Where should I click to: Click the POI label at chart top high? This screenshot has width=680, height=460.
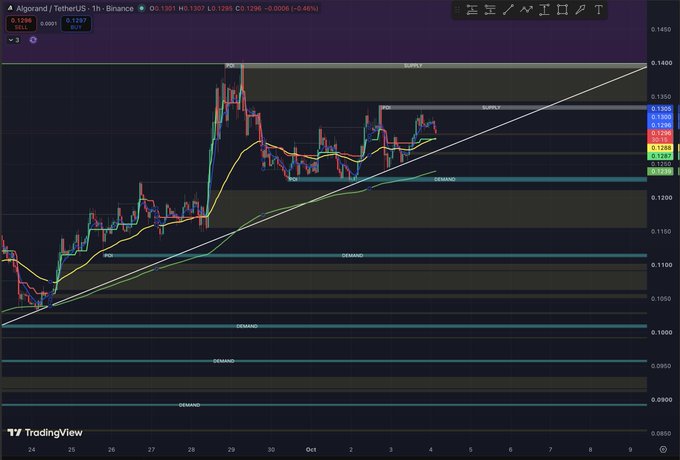[x=230, y=65]
